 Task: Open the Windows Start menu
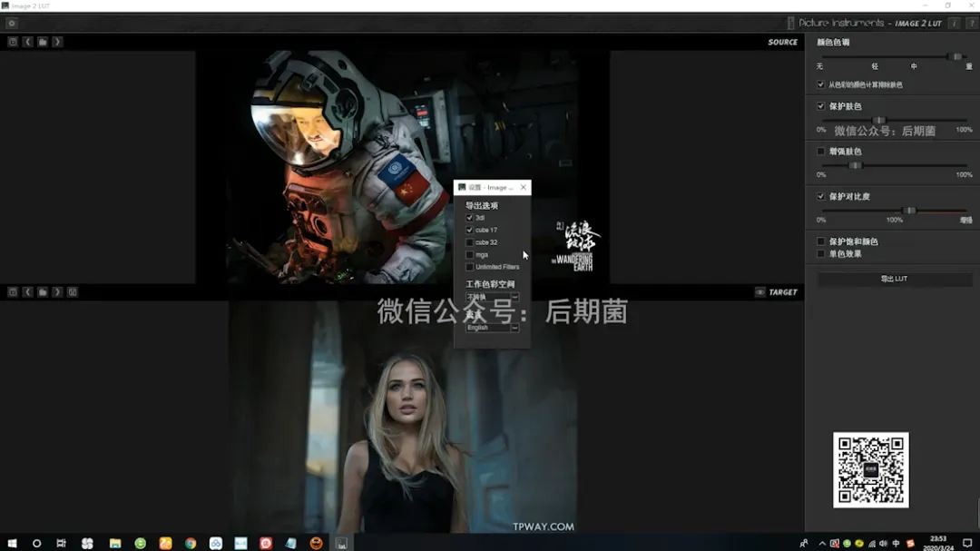tap(12, 543)
